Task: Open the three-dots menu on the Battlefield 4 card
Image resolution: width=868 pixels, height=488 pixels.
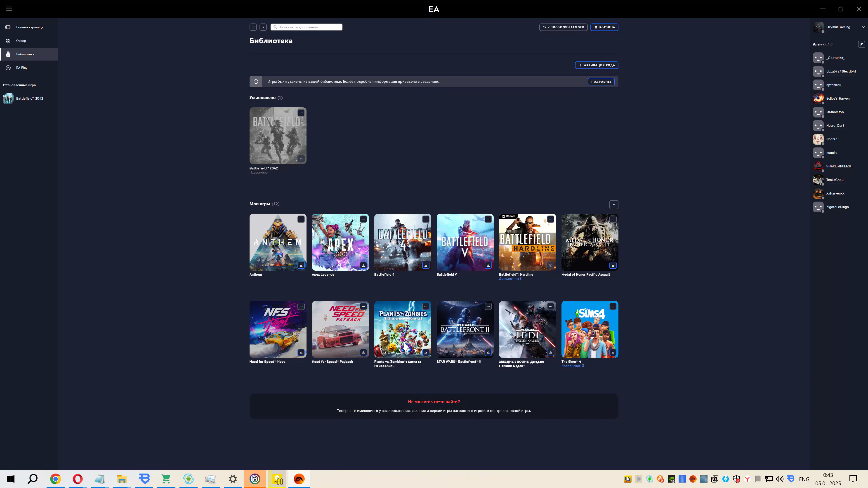Action: click(x=426, y=219)
